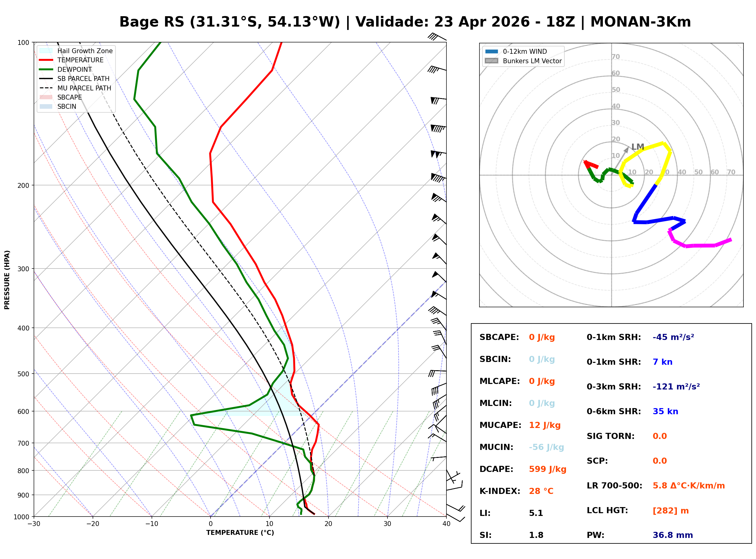Click the Hail Growth Zone legend swatch
Screen dimensions: 756x559
tap(46, 51)
